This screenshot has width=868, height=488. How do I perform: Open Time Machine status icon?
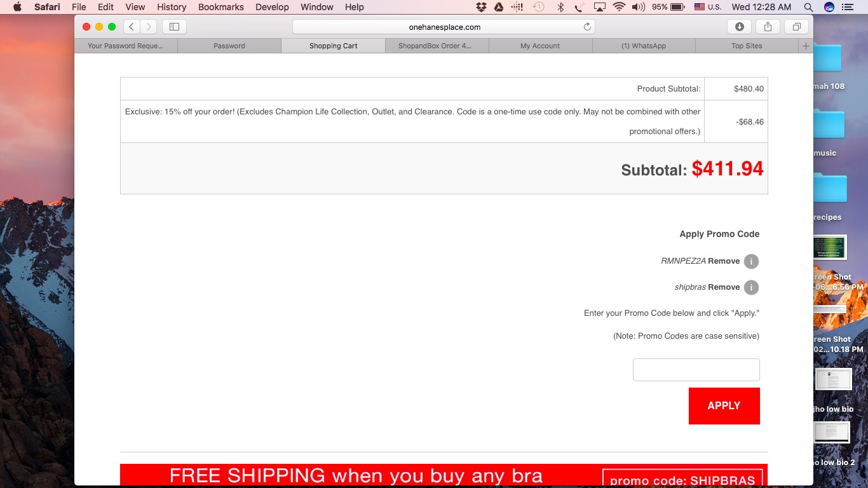[x=539, y=7]
